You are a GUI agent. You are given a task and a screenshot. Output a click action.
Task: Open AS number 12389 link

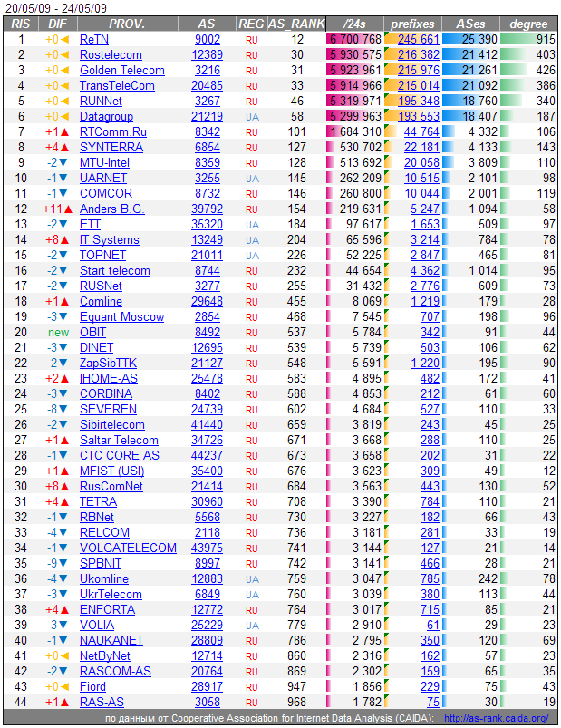pos(207,54)
